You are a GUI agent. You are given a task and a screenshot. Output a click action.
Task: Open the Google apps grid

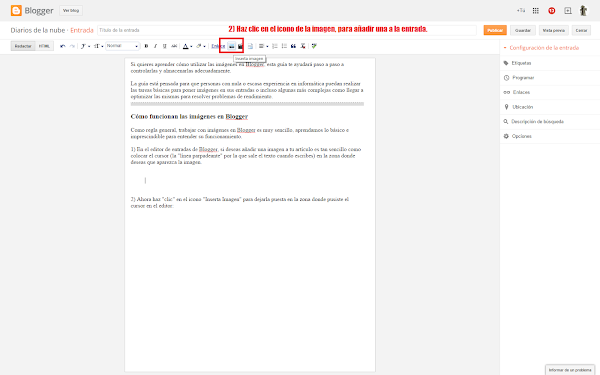pyautogui.click(x=536, y=11)
